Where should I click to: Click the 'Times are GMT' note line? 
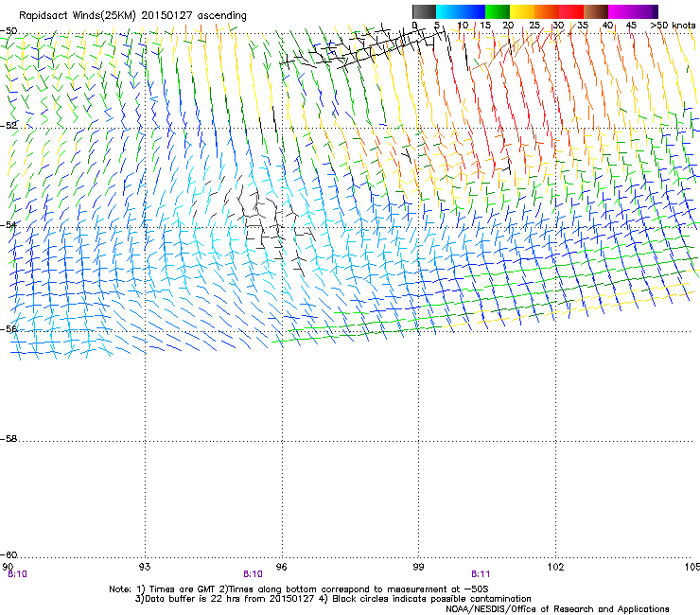click(299, 589)
